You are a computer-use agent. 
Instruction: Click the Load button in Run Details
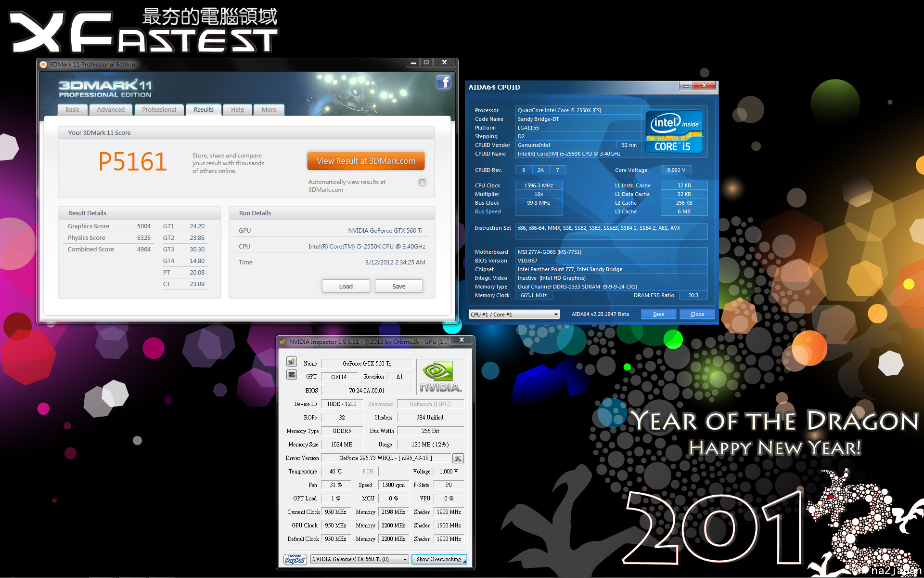tap(346, 286)
